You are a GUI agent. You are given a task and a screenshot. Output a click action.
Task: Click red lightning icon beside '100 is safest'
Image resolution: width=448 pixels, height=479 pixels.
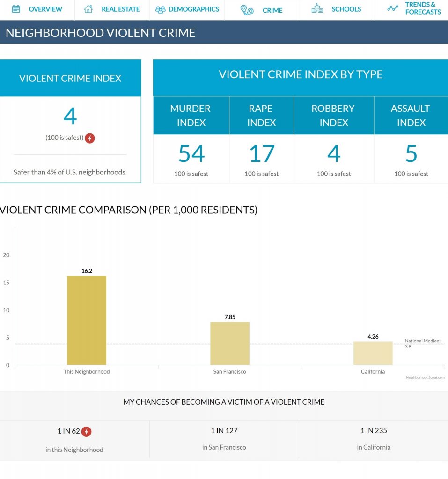pos(90,138)
